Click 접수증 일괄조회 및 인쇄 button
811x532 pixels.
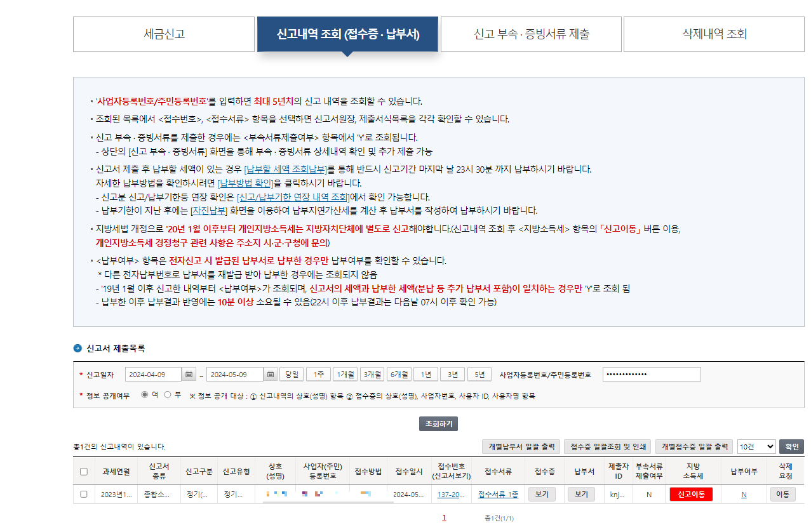point(608,446)
